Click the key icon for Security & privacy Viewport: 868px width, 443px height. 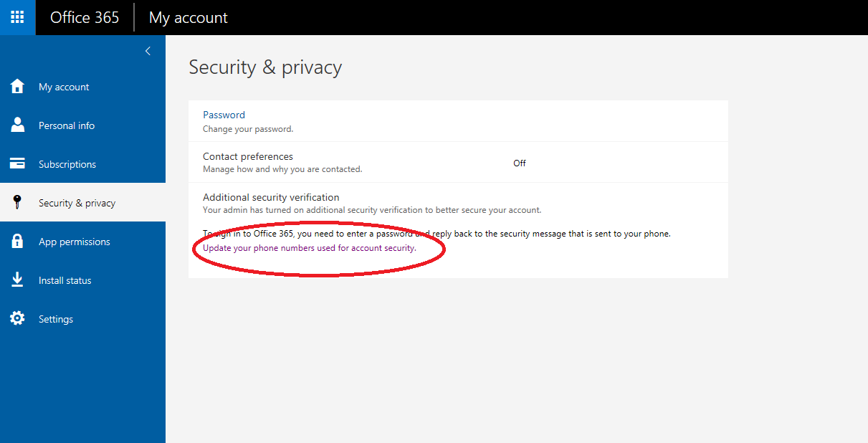tap(17, 203)
